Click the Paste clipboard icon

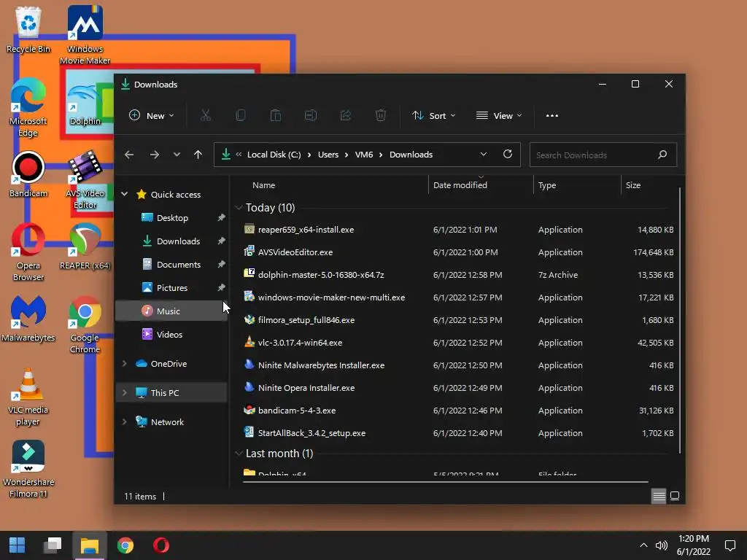point(275,116)
